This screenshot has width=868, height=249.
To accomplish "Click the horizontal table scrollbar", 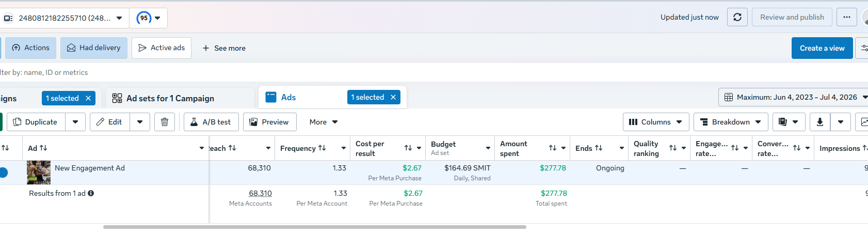I will (x=315, y=227).
